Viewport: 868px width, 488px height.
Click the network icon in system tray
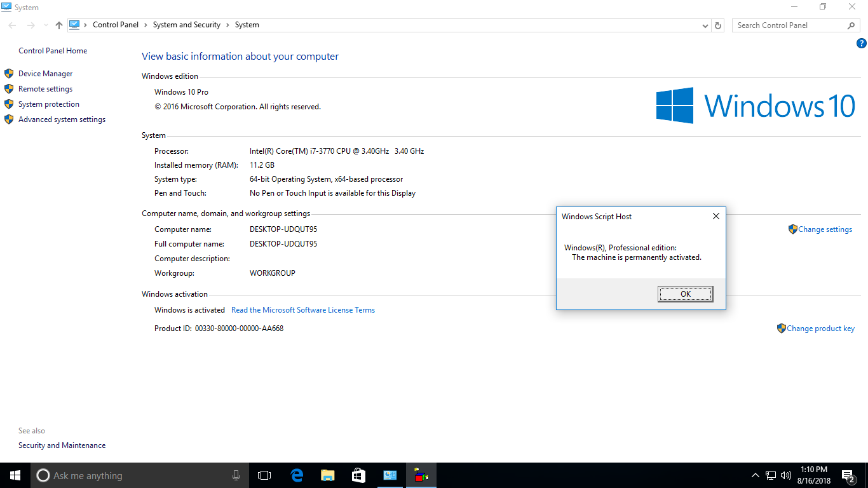(x=771, y=475)
